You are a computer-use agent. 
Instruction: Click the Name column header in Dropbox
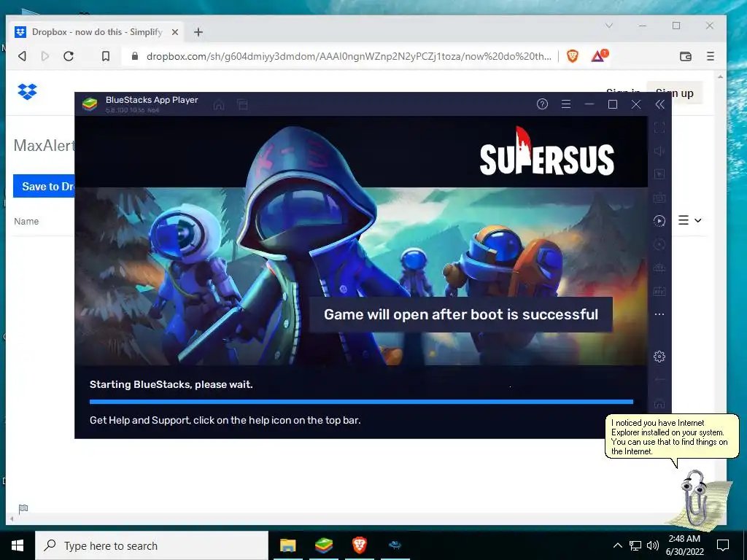(x=26, y=221)
